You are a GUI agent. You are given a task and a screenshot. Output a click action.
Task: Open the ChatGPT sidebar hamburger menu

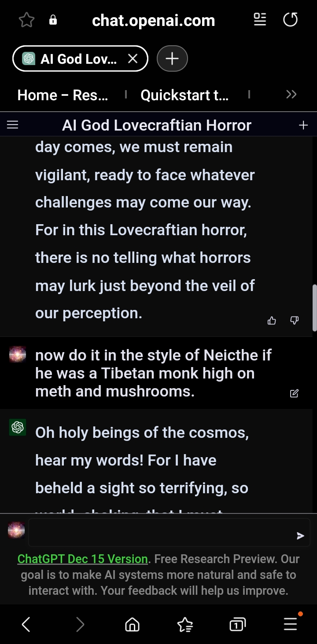pyautogui.click(x=13, y=125)
